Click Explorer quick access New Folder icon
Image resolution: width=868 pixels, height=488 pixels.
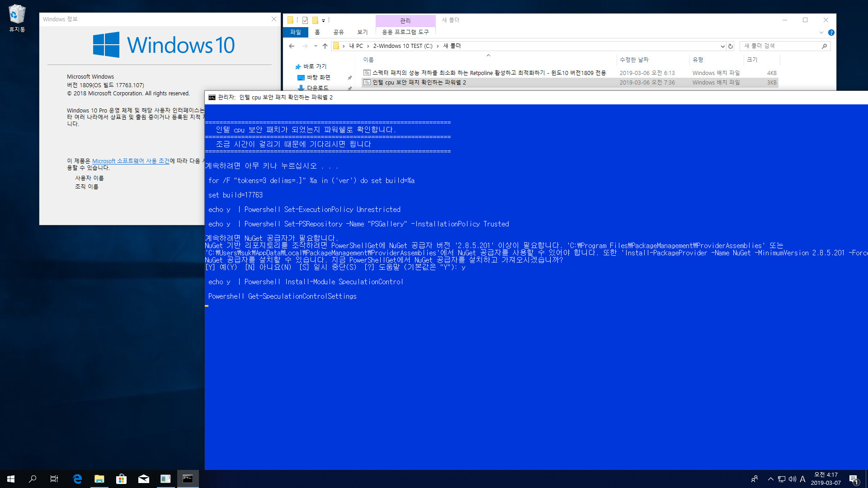315,20
